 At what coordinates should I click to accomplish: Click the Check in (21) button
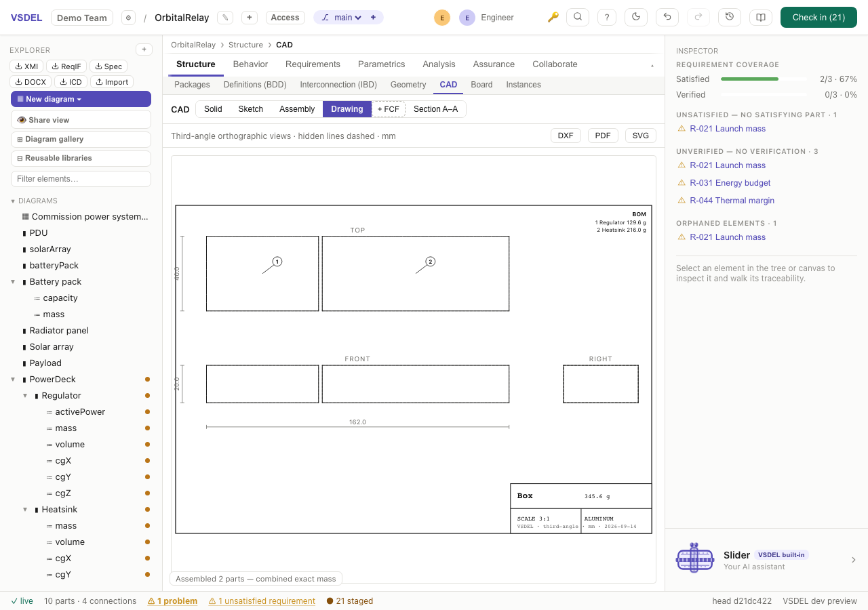pos(818,17)
